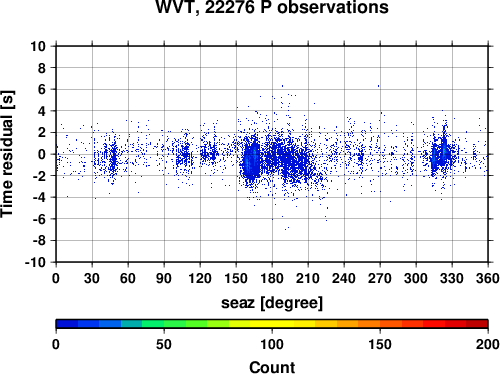500x374 pixels.
Task: Click the x-axis tick label 90
Action: tap(164, 278)
